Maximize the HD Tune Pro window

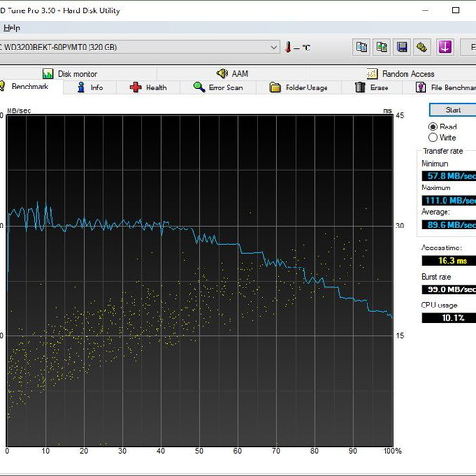(x=456, y=10)
